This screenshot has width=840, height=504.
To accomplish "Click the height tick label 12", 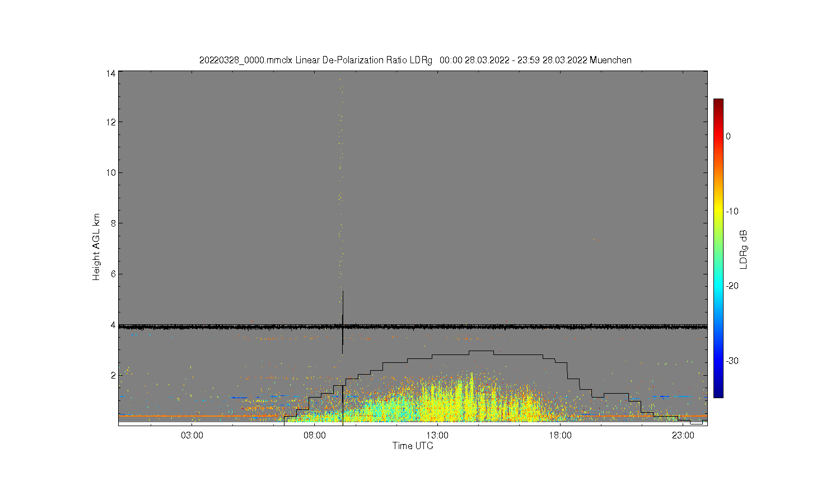I will point(111,122).
